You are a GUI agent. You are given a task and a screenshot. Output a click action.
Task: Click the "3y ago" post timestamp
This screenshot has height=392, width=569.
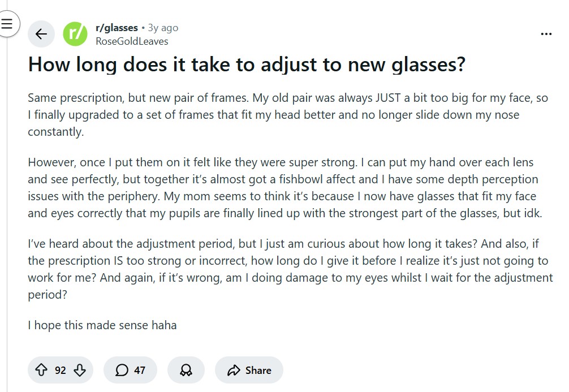(x=163, y=28)
